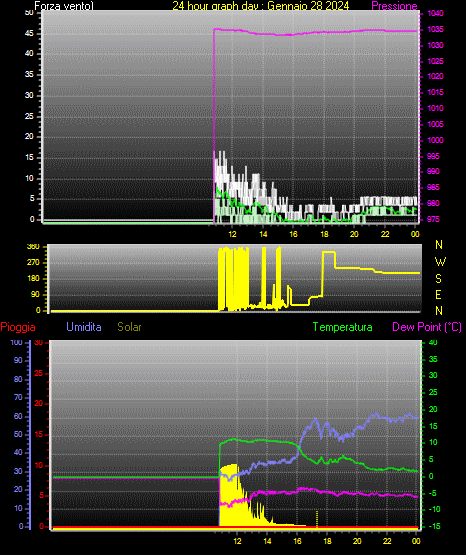The height and width of the screenshot is (555, 466).
Task: Click the Forza vento axis title
Action: click(64, 6)
